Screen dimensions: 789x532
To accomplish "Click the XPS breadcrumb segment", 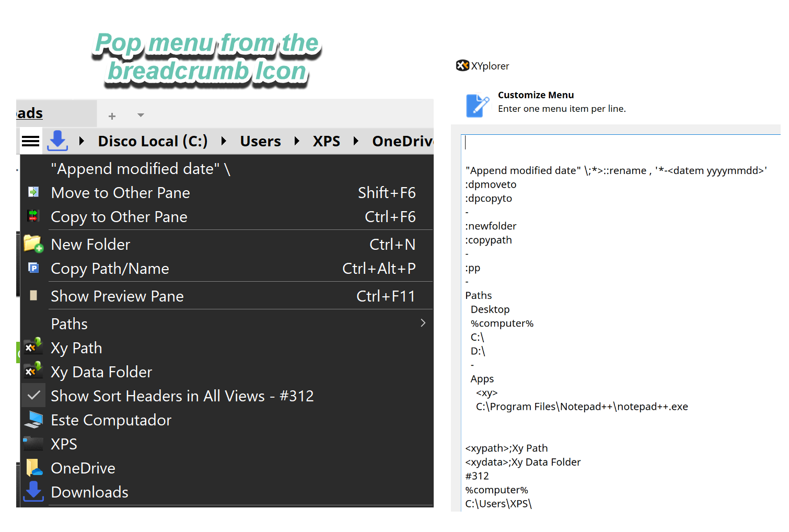I will tap(326, 141).
